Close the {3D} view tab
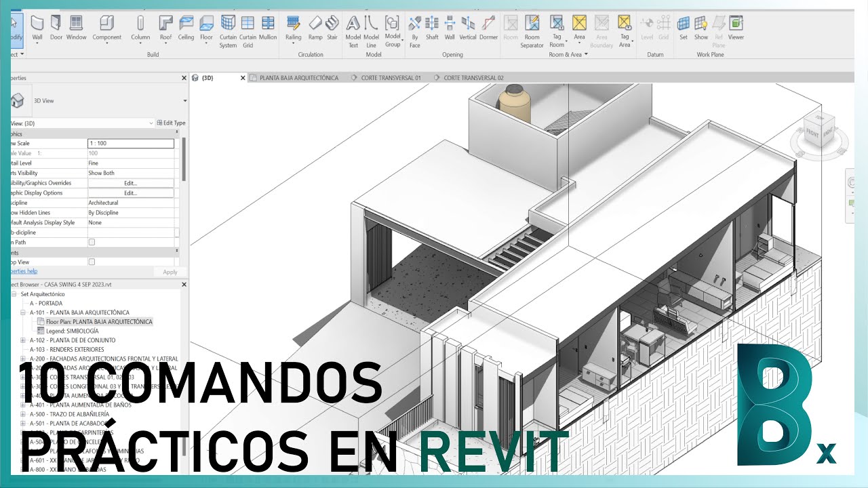This screenshot has height=488, width=868. pyautogui.click(x=243, y=78)
